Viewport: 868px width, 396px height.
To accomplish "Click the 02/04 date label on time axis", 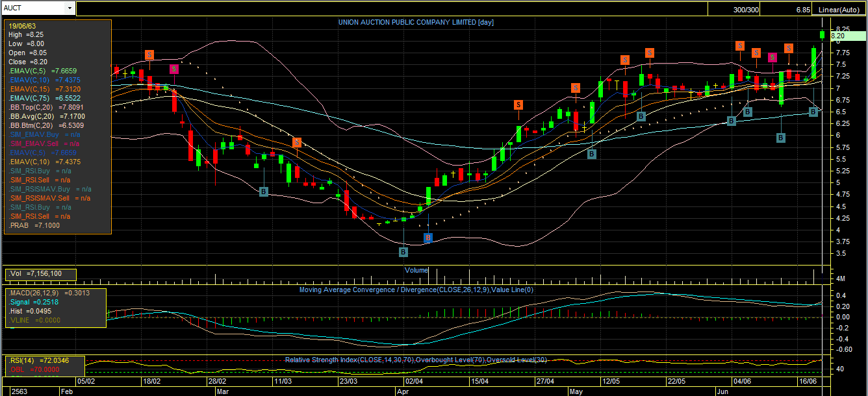I will tap(415, 382).
